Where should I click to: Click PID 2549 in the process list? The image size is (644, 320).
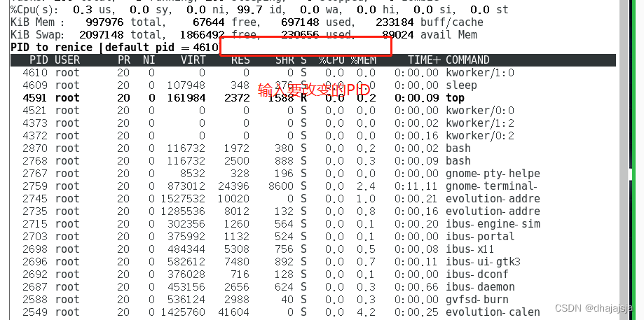pos(35,312)
